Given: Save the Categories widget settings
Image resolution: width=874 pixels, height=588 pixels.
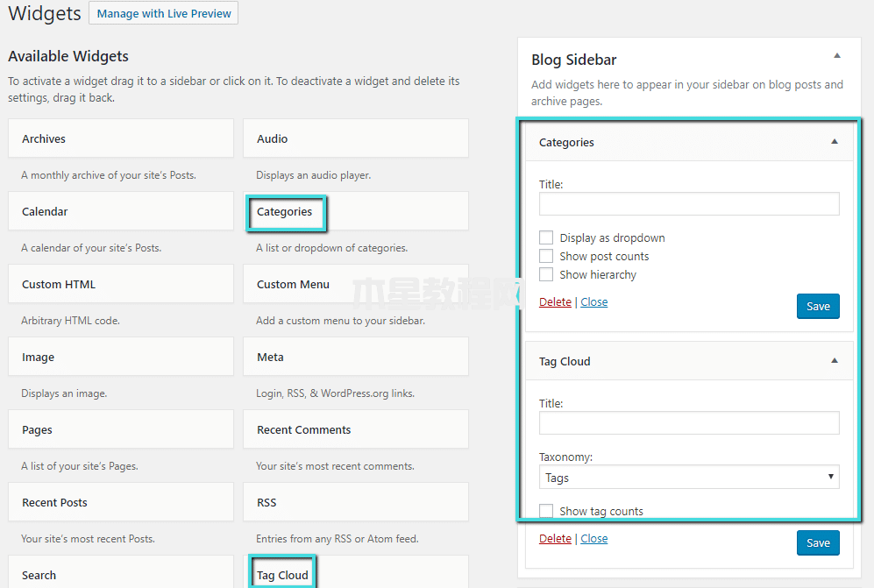Looking at the screenshot, I should pos(818,306).
